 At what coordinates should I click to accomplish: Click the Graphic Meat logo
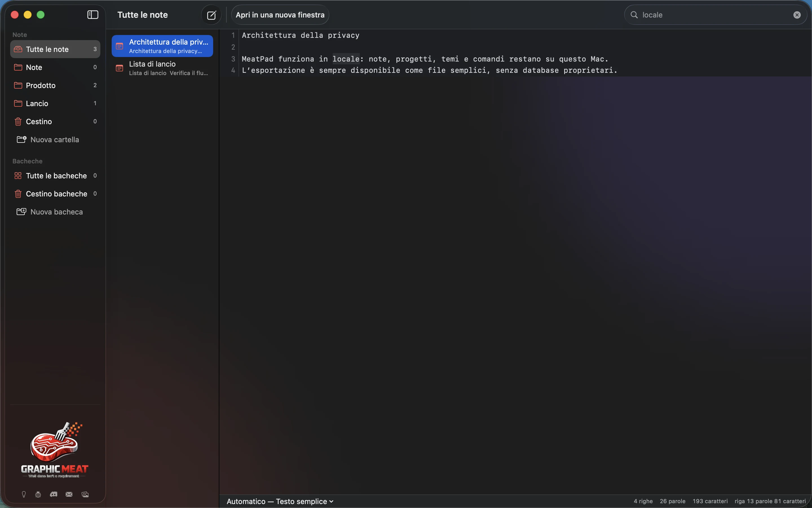pyautogui.click(x=55, y=450)
